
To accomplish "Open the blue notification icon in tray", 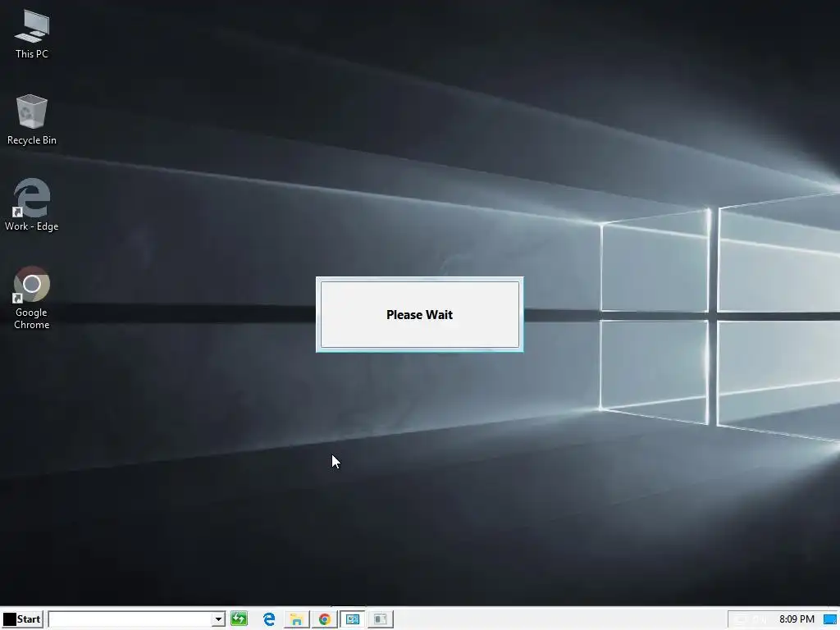I will coord(830,620).
